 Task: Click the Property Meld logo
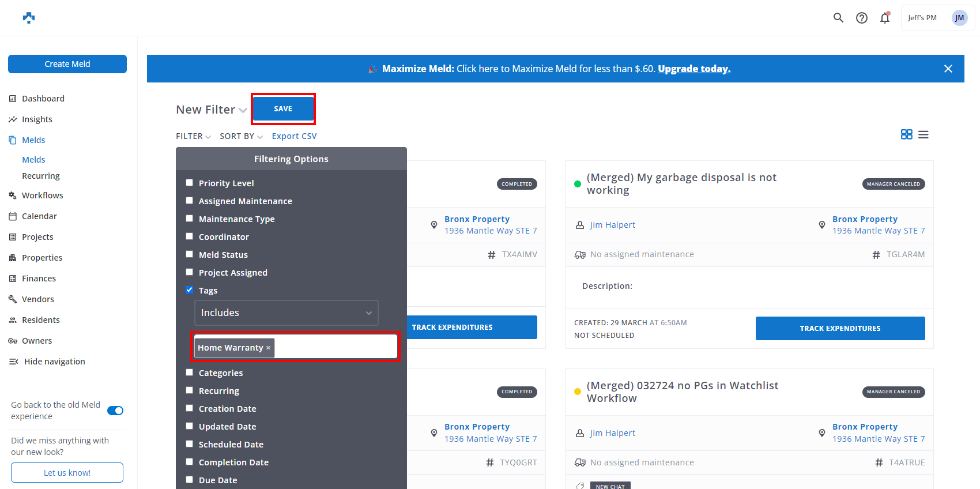click(29, 18)
